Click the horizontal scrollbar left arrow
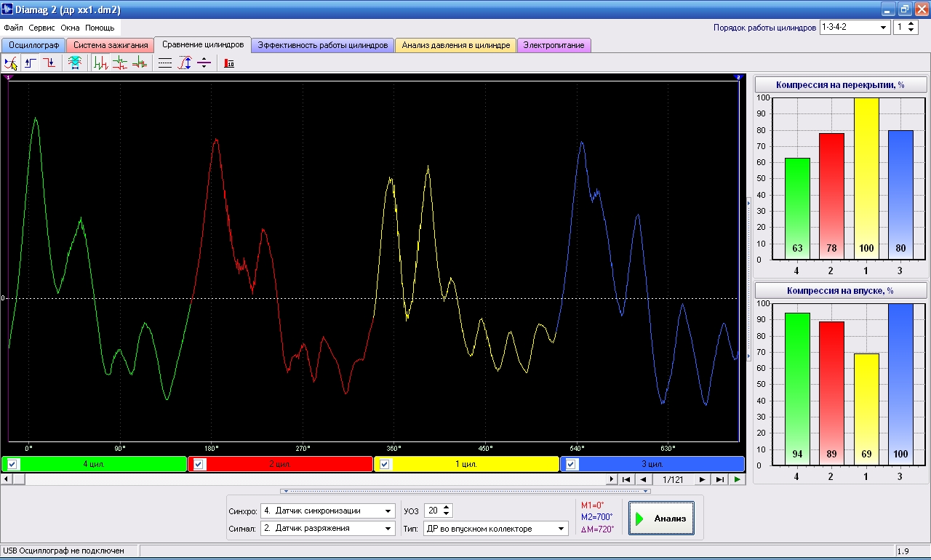Screen dimensions: 931x560 tap(7, 479)
